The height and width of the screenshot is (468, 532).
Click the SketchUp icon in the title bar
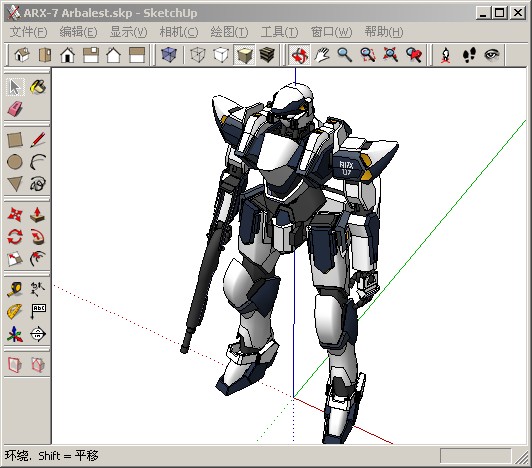pyautogui.click(x=14, y=13)
